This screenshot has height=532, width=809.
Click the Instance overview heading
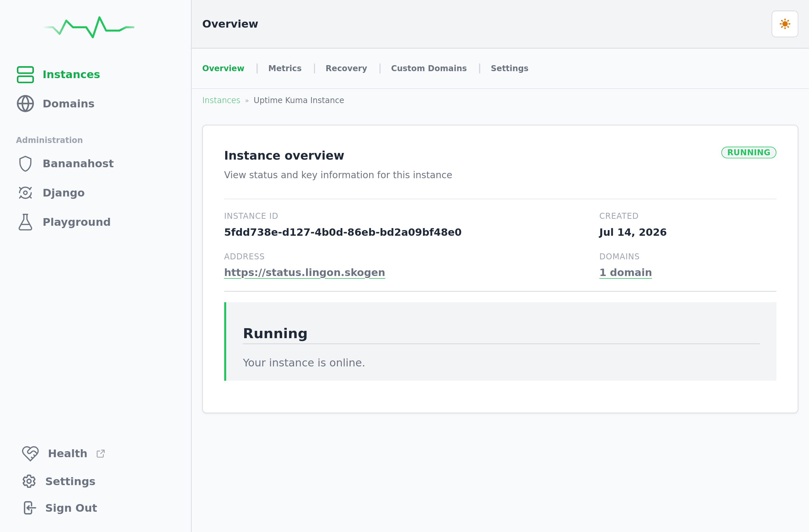(x=284, y=155)
